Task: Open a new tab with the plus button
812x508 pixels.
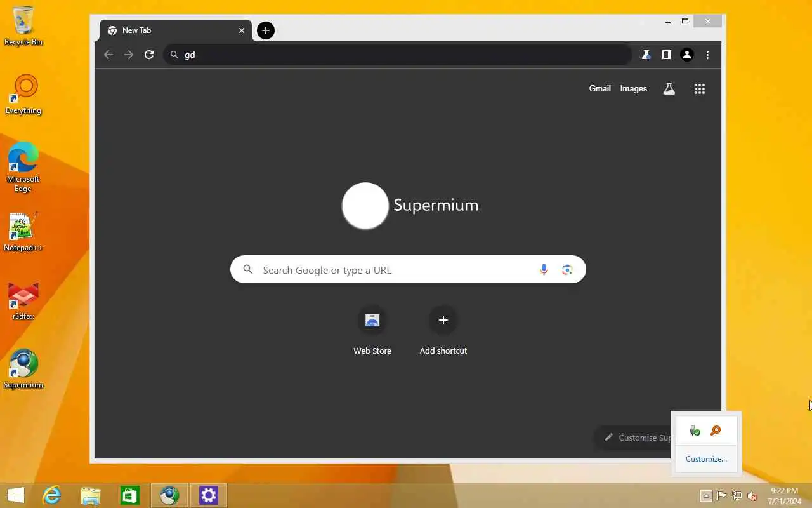Action: pos(266,30)
